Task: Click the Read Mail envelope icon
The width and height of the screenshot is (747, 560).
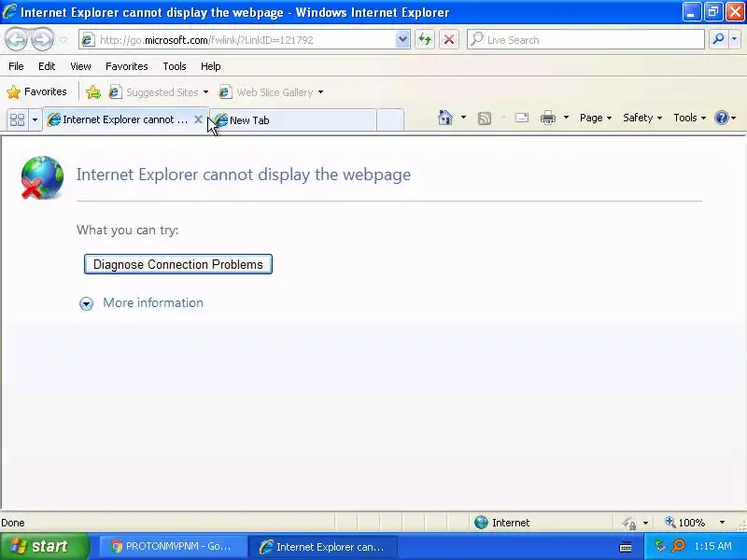Action: [522, 118]
